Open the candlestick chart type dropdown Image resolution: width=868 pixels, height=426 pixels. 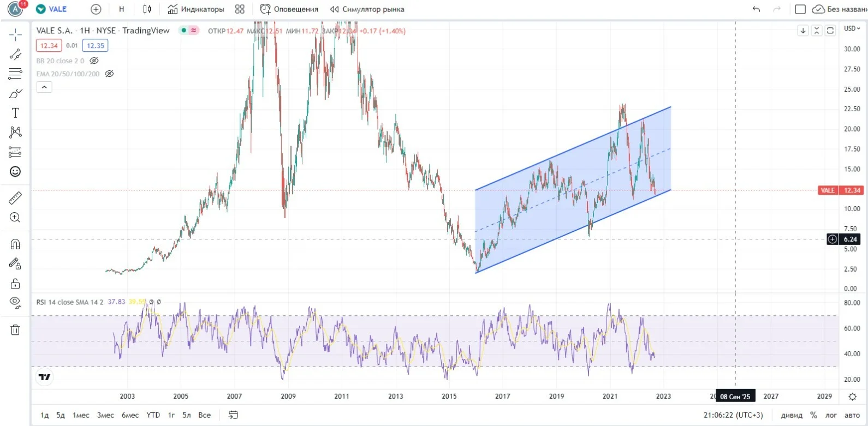click(x=147, y=9)
